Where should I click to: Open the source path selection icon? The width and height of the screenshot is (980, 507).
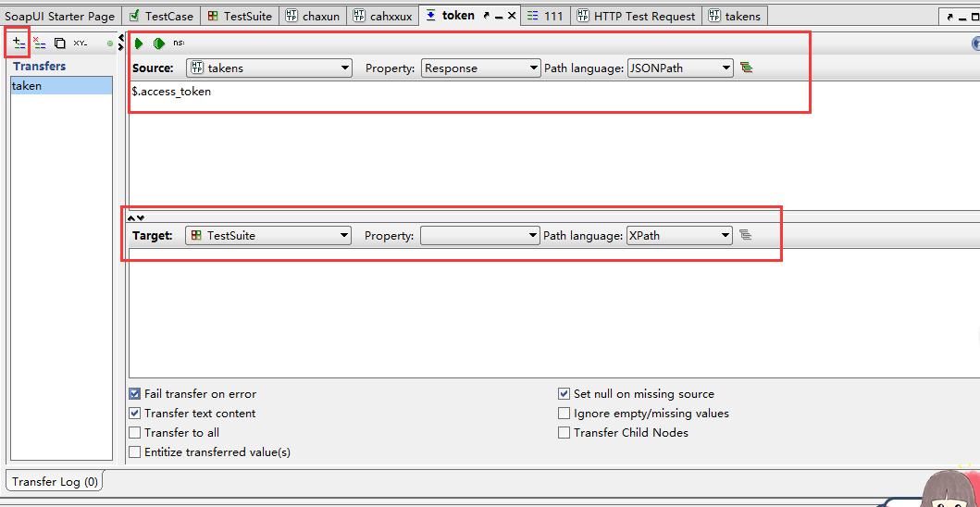click(746, 68)
